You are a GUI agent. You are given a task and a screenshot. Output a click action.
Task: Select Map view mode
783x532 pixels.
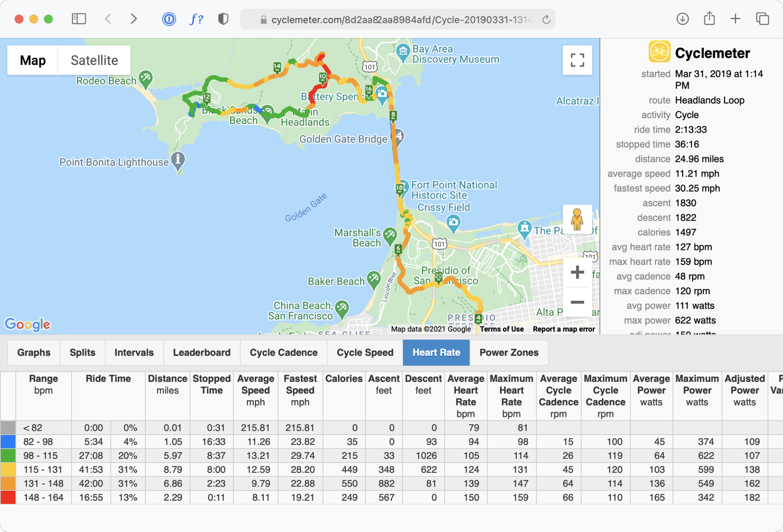click(33, 60)
